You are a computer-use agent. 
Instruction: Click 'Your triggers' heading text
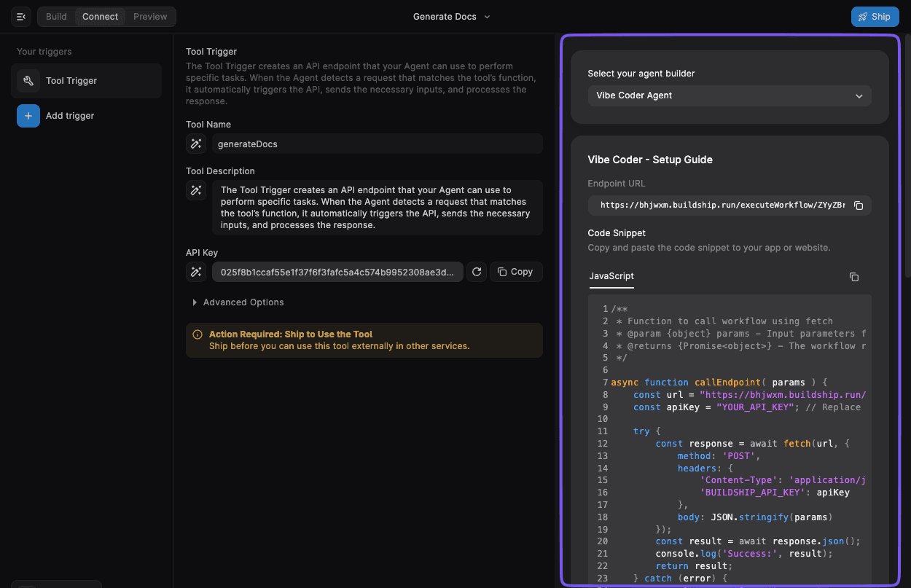pyautogui.click(x=44, y=52)
